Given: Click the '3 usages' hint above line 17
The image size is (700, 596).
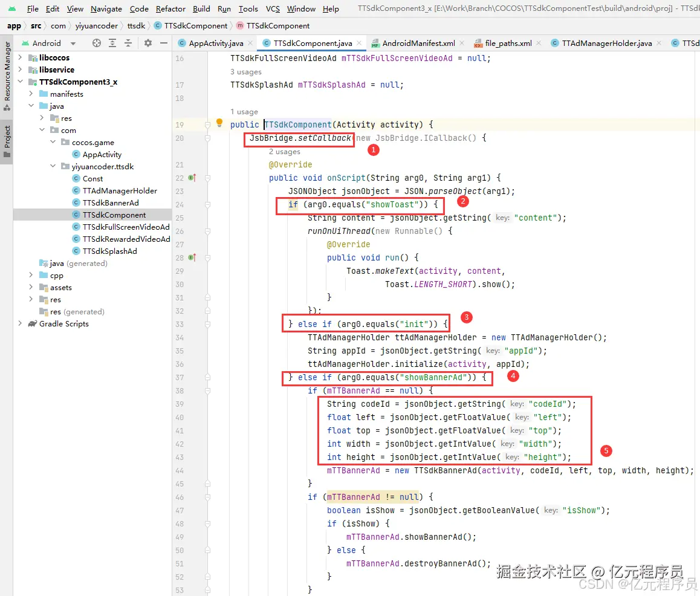Looking at the screenshot, I should (x=246, y=72).
